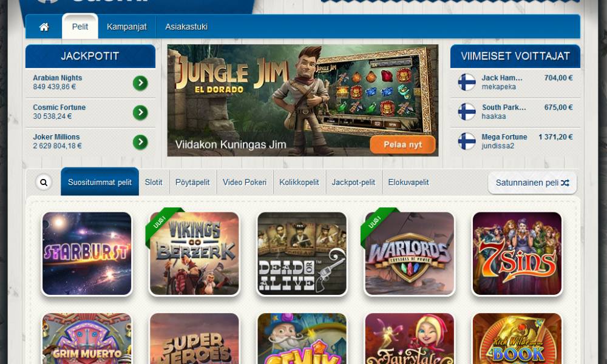
Task: Go to the home icon in navigation bar
Action: click(44, 27)
